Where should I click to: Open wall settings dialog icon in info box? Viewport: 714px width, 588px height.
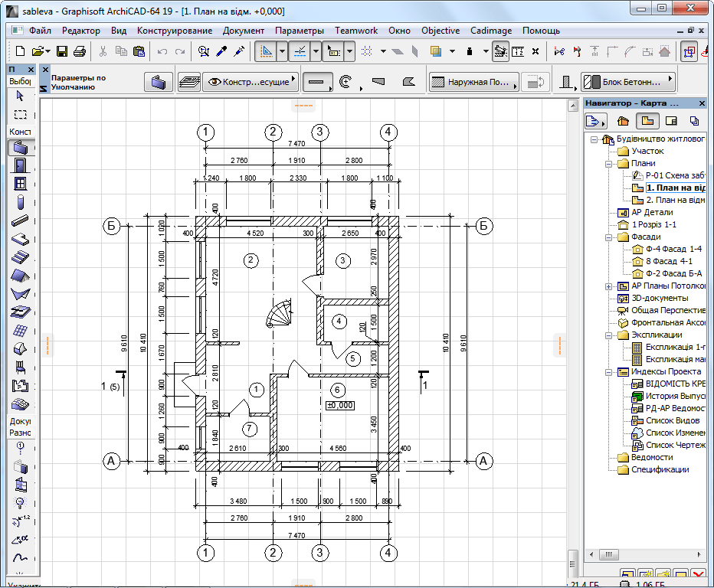(159, 83)
